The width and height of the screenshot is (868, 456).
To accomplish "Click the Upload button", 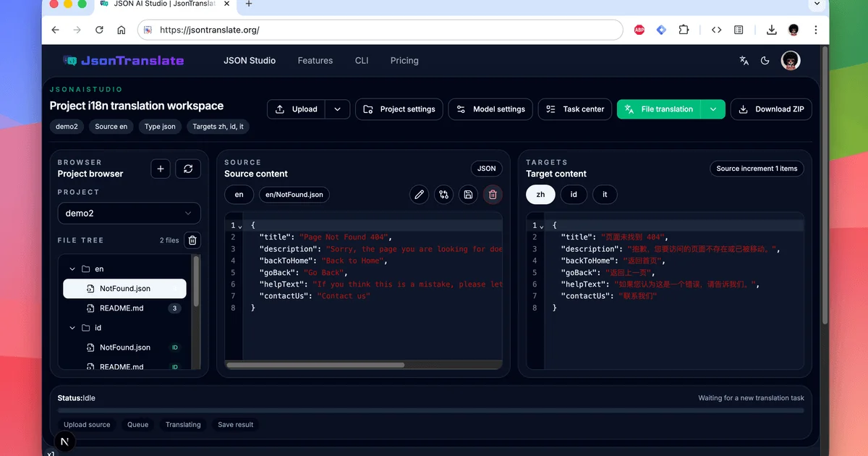I will click(297, 109).
